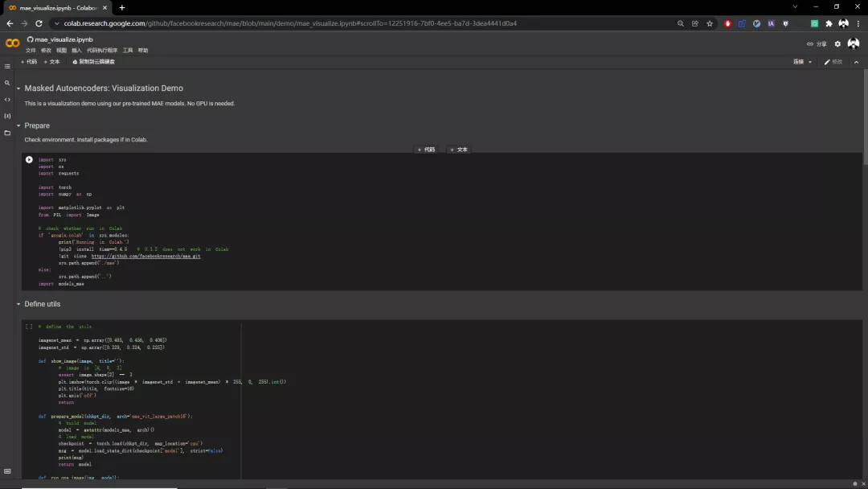Open the 代码执行程序 (Runtime) menu
868x489 pixels.
pos(101,51)
